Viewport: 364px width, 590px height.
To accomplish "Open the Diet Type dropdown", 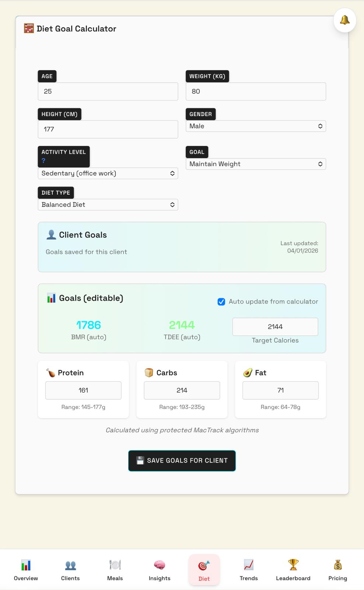I will click(x=108, y=204).
